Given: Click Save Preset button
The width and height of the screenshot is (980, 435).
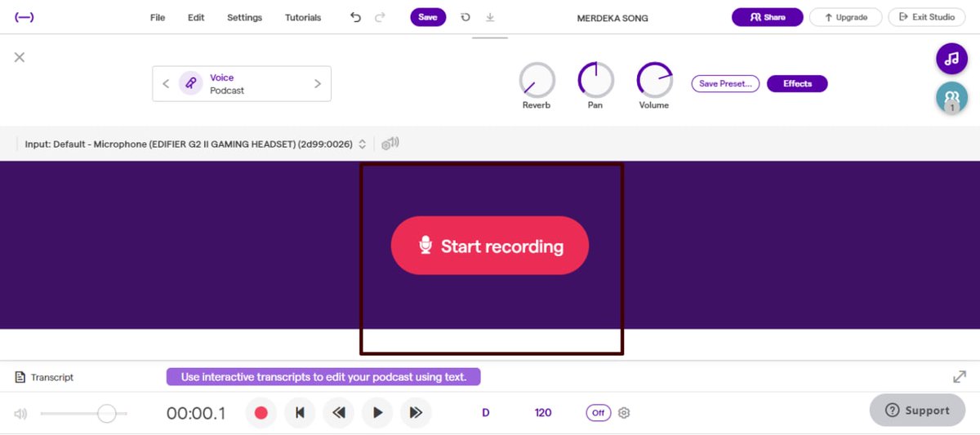Looking at the screenshot, I should 725,83.
